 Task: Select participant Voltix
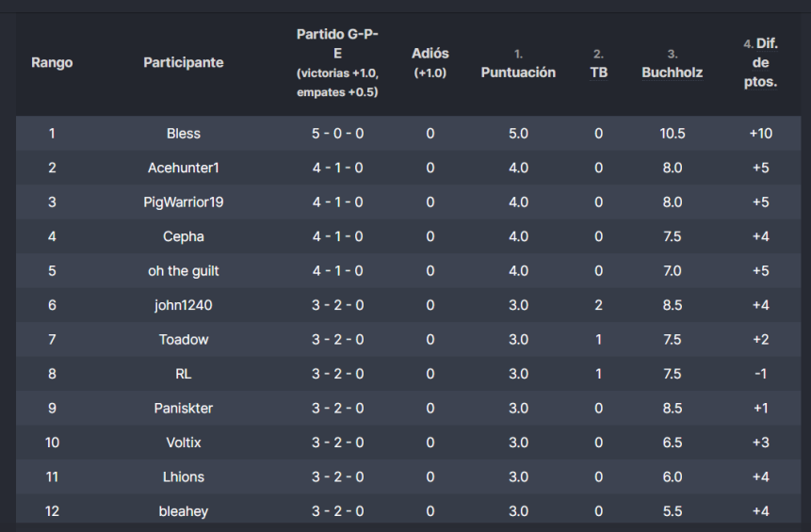[x=184, y=443]
